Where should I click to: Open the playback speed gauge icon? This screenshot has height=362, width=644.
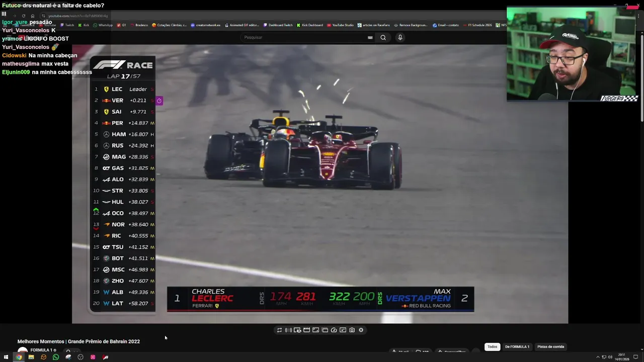(x=334, y=330)
